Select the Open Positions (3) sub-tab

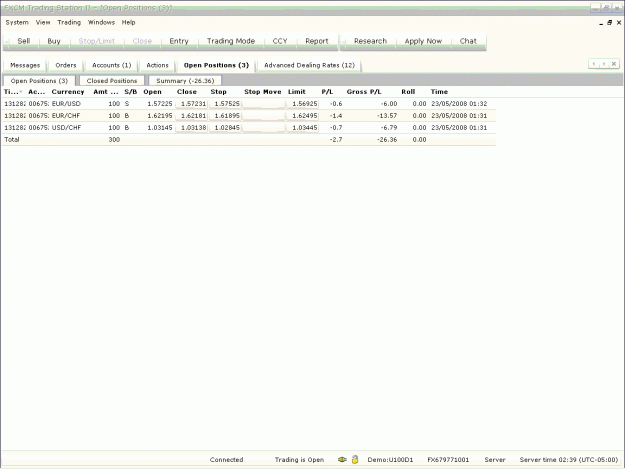point(39,81)
